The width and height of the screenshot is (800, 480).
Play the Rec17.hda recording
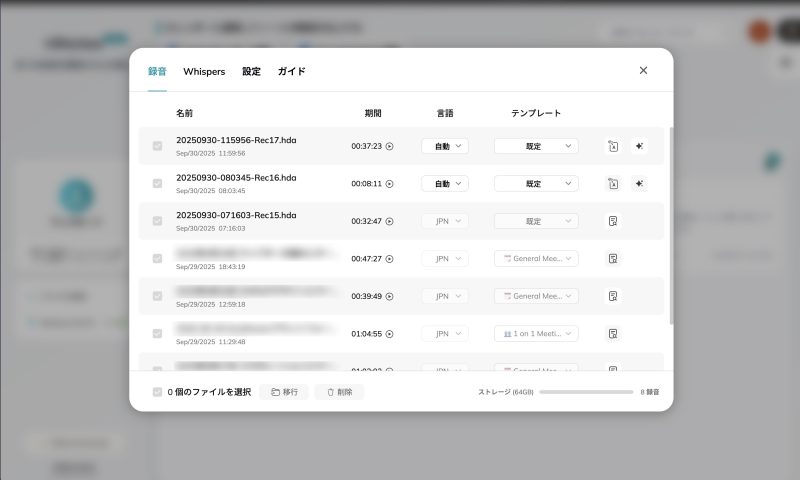pos(390,146)
